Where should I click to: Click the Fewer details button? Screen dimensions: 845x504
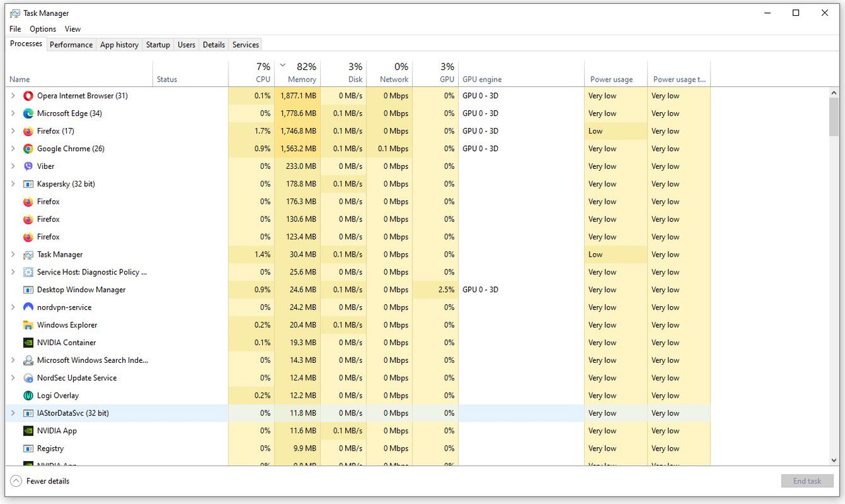[x=40, y=482]
